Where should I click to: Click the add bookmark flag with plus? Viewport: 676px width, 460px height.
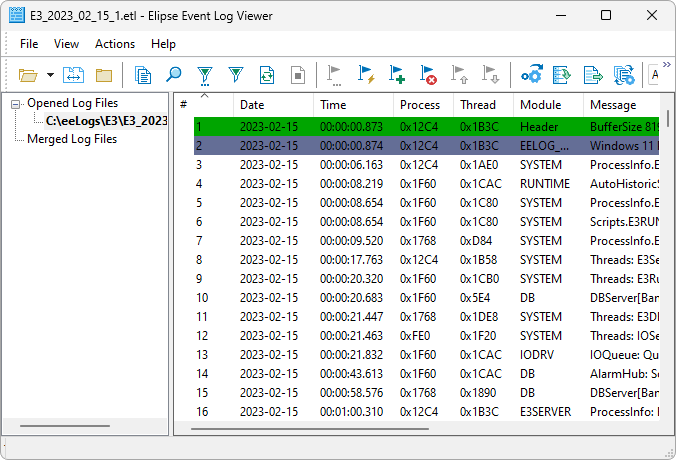[397, 75]
